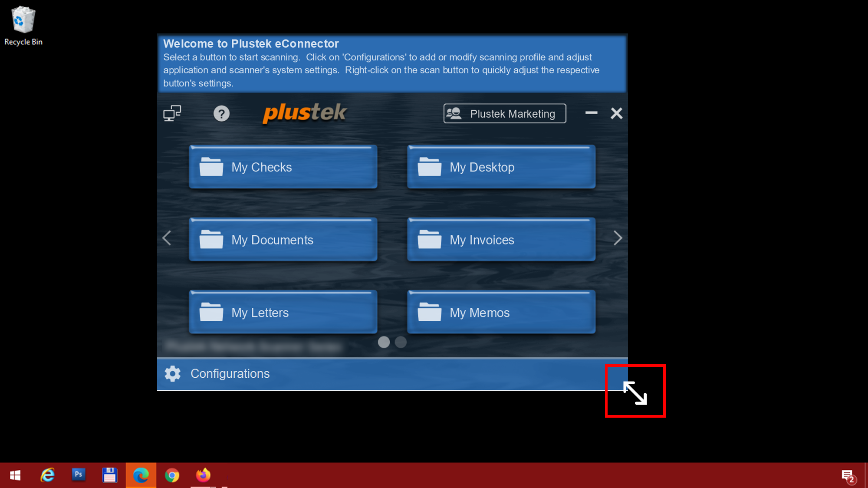Viewport: 868px width, 488px height.
Task: Click the Configurations gear icon
Action: pos(173,373)
